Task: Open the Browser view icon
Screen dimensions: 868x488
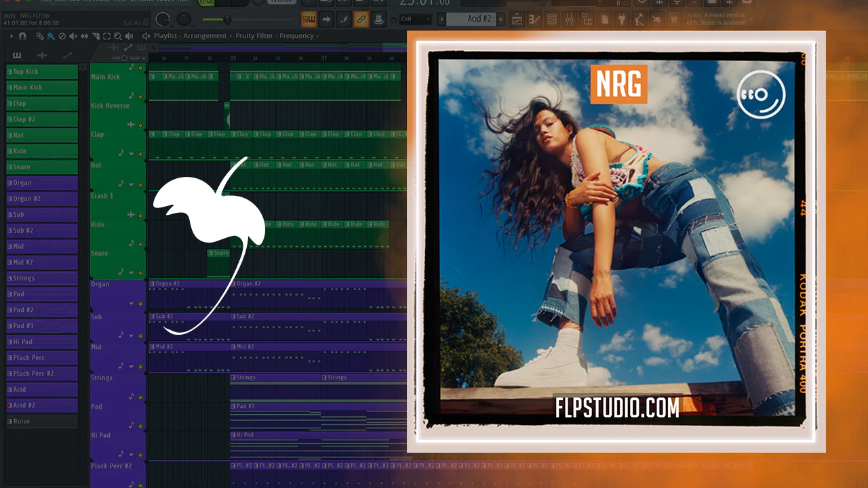Action: (x=587, y=20)
